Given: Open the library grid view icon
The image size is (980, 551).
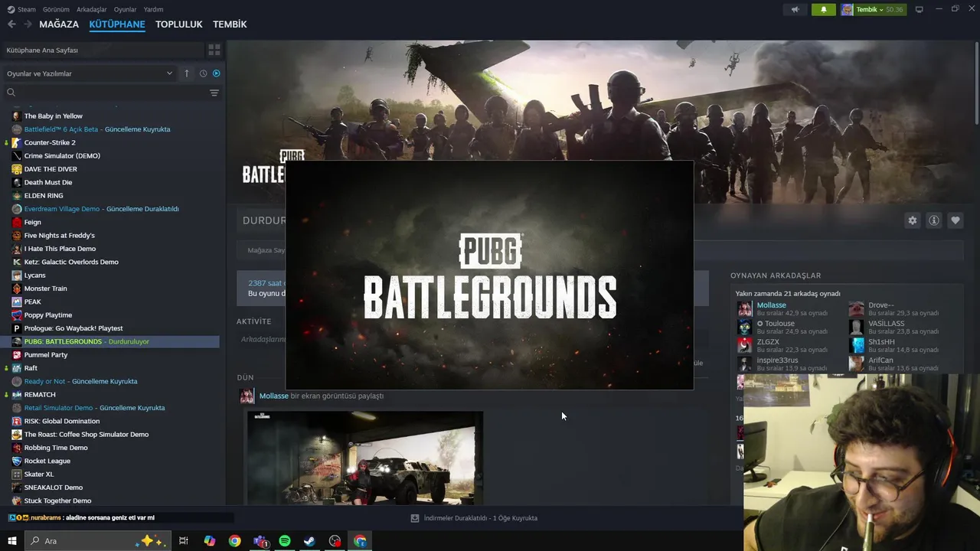Looking at the screenshot, I should (214, 50).
